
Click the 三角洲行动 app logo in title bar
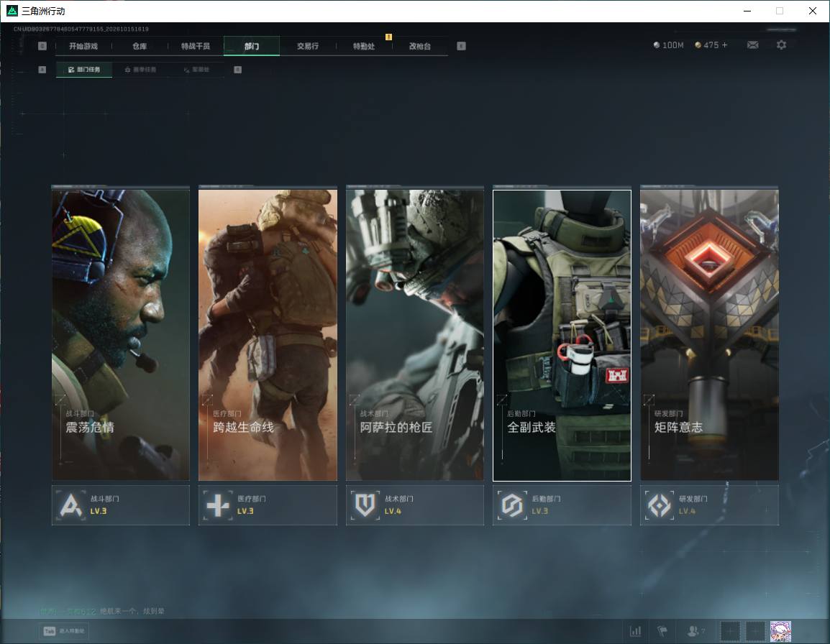tap(12, 11)
